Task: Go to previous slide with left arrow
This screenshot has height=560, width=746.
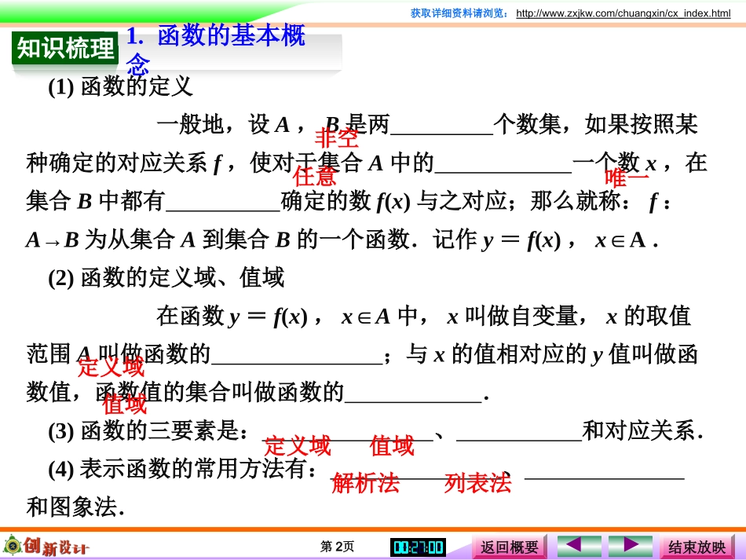Action: 579,545
